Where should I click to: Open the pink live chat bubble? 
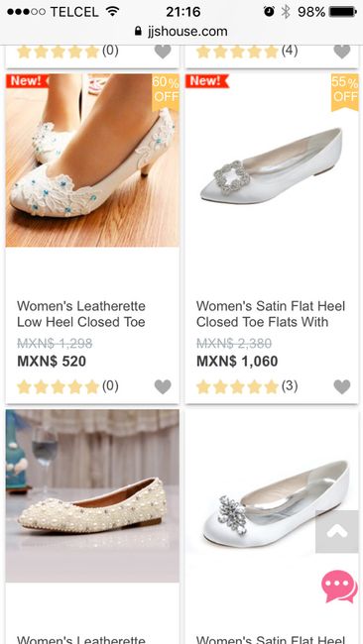339,587
